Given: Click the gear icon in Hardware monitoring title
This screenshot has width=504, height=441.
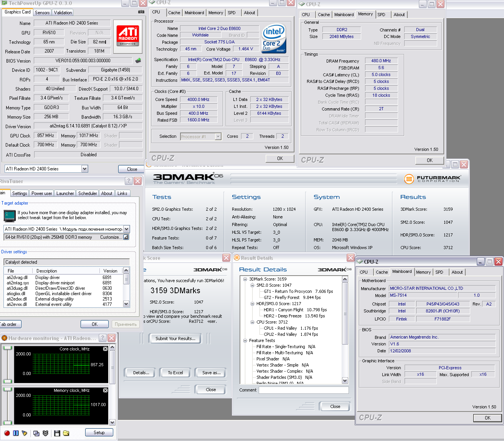Looking at the screenshot, I should [x=5, y=338].
